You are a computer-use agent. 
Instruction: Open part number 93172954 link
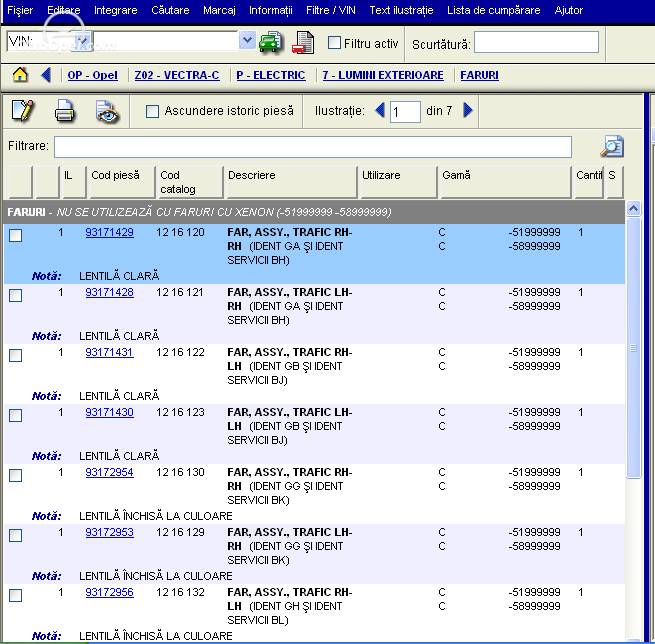(109, 472)
